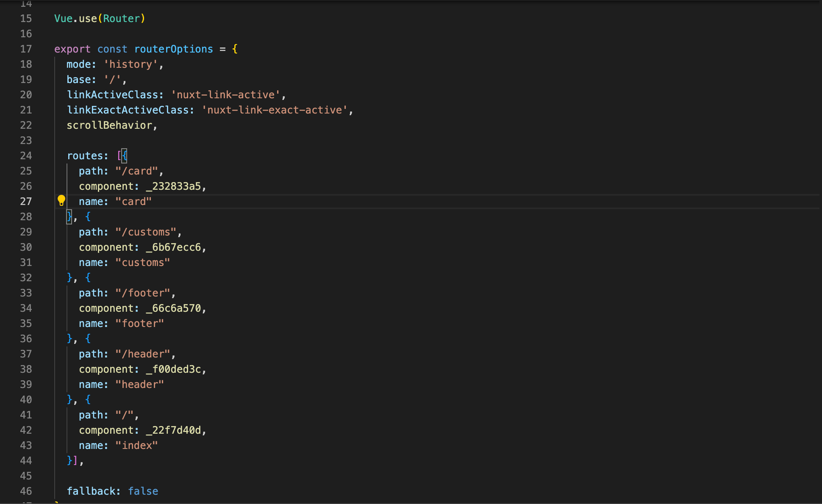
Task: Click the routes property key
Action: point(85,156)
